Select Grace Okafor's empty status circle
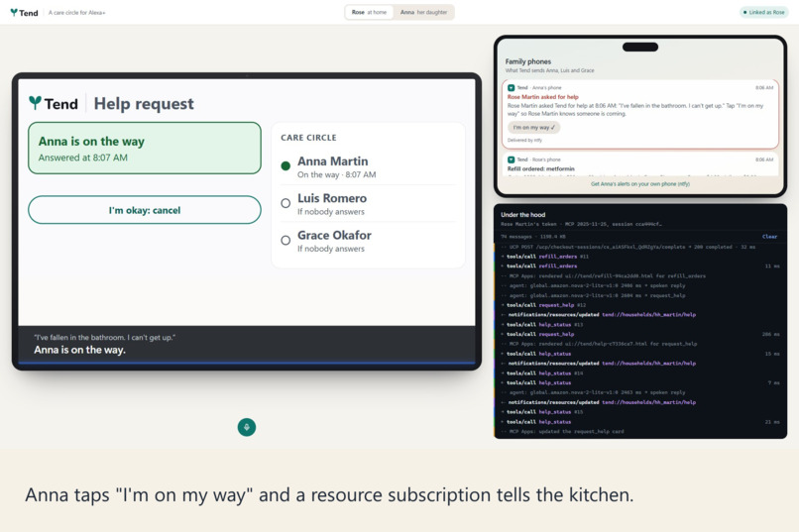This screenshot has width=799, height=532. tap(285, 241)
